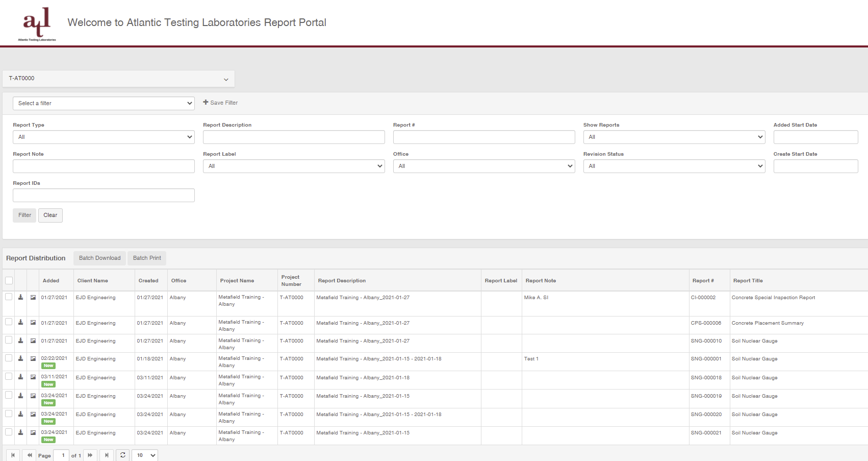Image resolution: width=868 pixels, height=461 pixels.
Task: Click inside the Report IDs input field
Action: pos(104,195)
